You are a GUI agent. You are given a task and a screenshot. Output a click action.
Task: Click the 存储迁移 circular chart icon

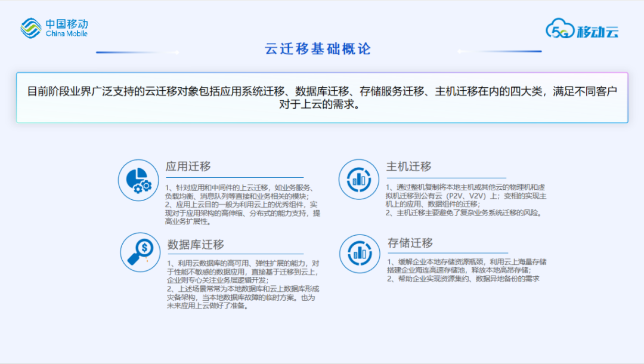pos(359,254)
